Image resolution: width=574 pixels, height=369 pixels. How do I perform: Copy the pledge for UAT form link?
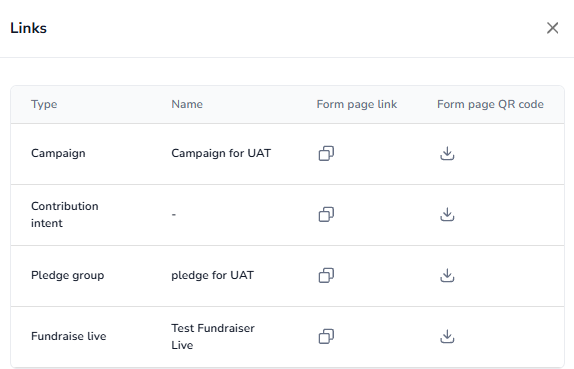pos(326,275)
